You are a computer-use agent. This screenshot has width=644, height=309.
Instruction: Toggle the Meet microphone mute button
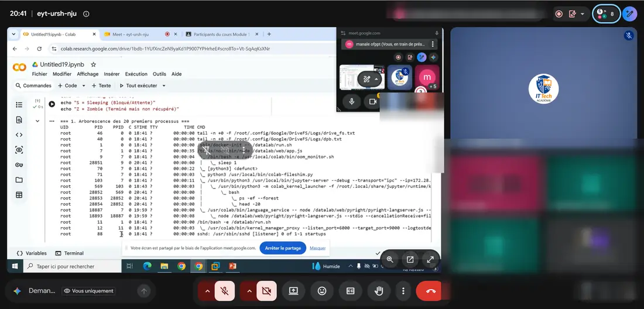click(x=224, y=291)
